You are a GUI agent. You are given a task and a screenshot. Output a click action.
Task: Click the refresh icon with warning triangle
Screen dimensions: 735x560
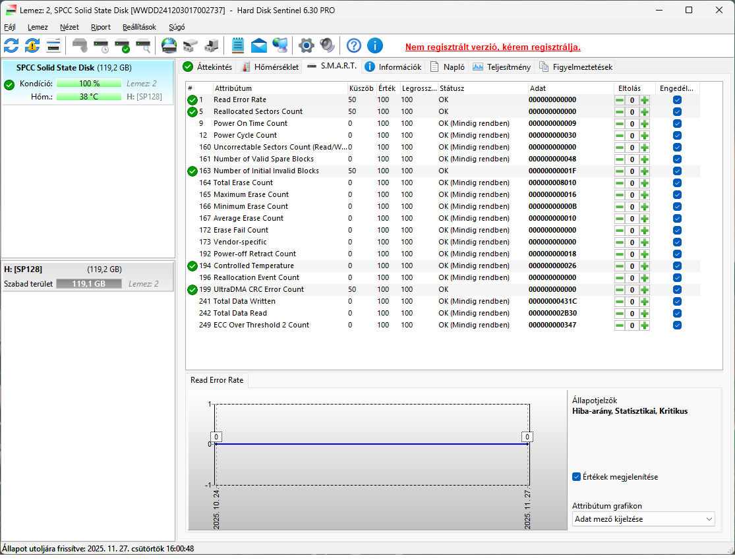[32, 45]
